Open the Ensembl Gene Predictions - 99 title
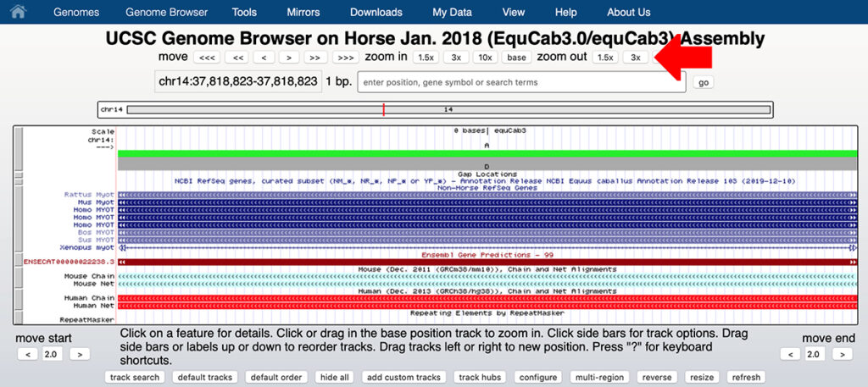This screenshot has width=868, height=387. (487, 255)
